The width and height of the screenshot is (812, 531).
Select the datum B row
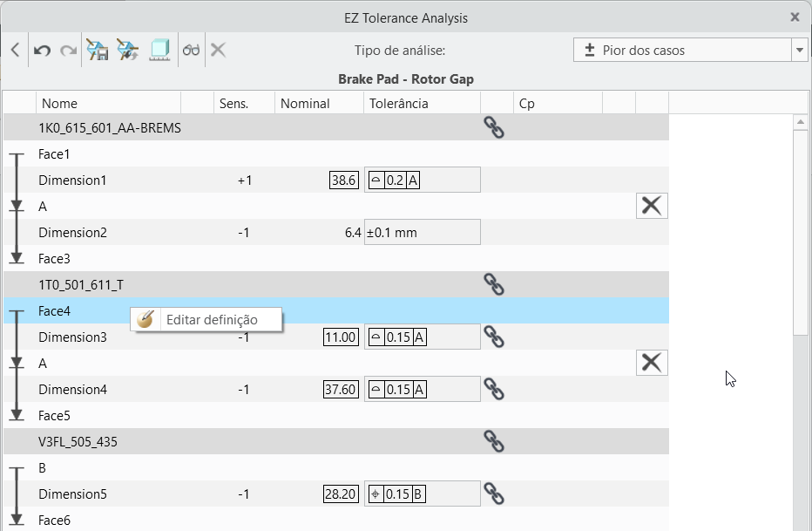336,468
